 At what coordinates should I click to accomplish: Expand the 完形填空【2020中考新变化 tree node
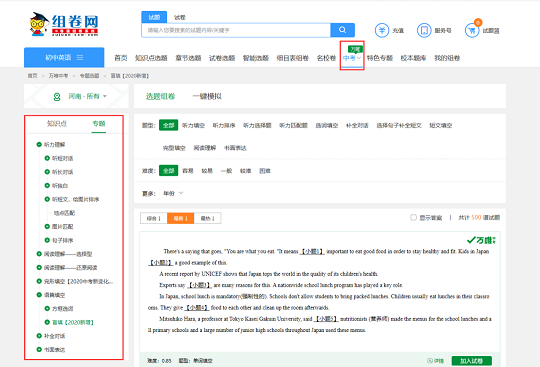39,281
